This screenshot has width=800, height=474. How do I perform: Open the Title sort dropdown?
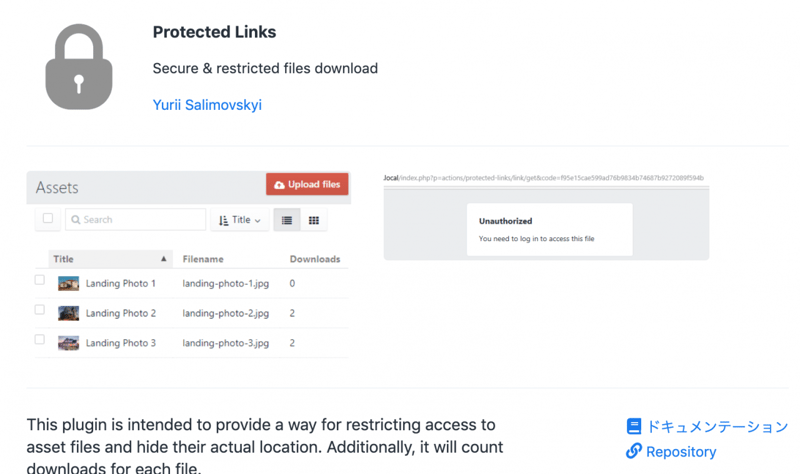pyautogui.click(x=240, y=220)
